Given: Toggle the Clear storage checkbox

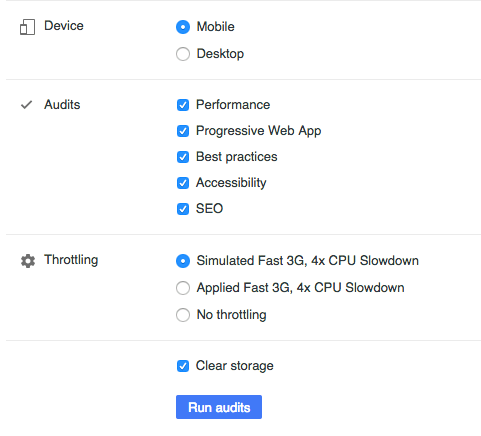Looking at the screenshot, I should coord(183,366).
